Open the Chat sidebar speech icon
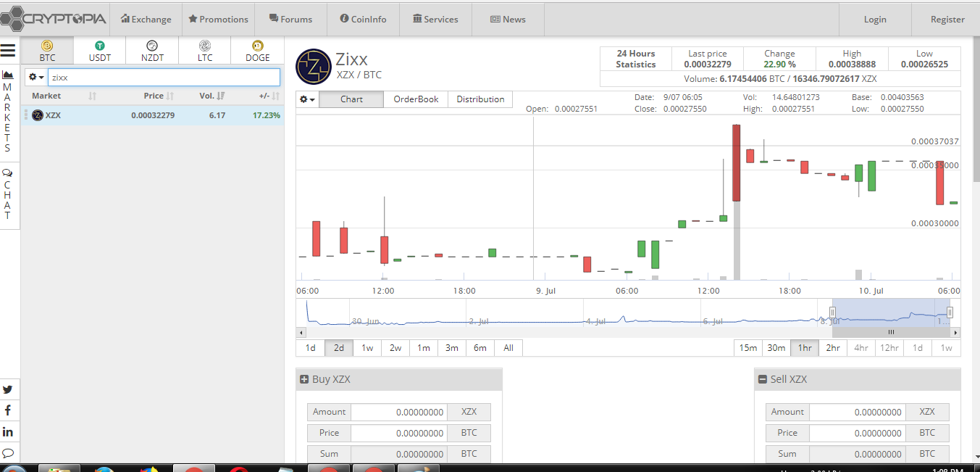 (8, 173)
